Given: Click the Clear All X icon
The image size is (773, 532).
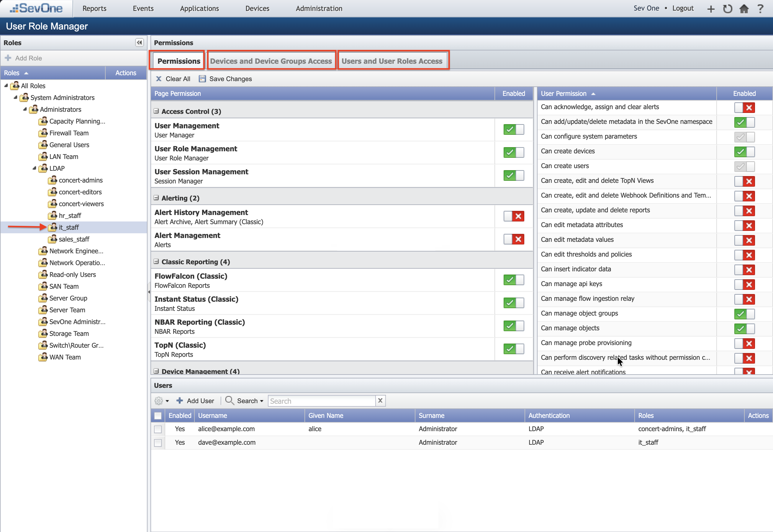Looking at the screenshot, I should tap(159, 79).
